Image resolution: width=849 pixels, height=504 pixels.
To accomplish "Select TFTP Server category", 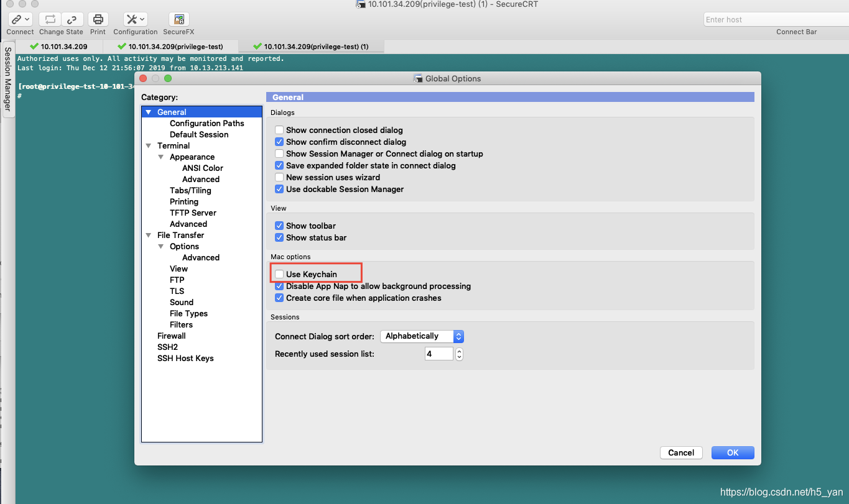I will point(193,213).
